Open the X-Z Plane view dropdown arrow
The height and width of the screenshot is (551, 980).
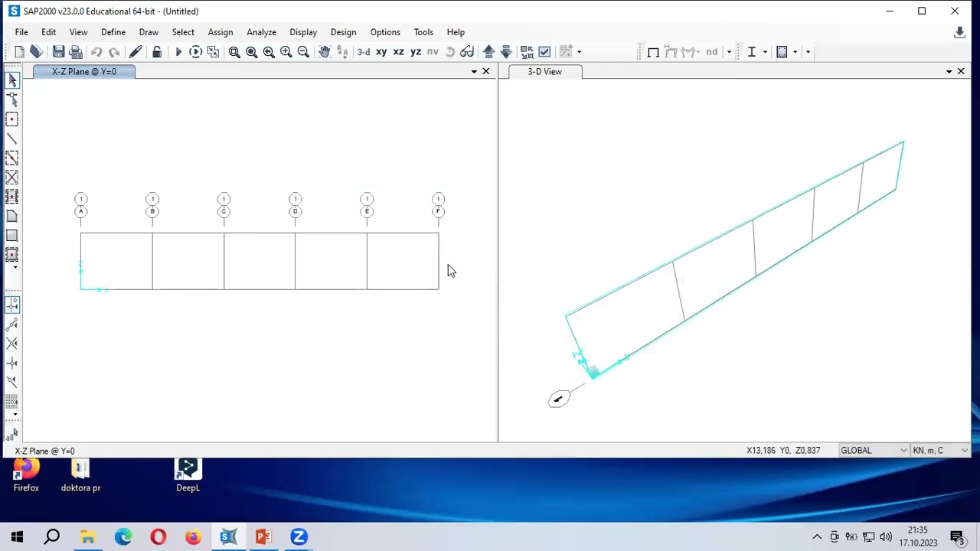click(474, 72)
